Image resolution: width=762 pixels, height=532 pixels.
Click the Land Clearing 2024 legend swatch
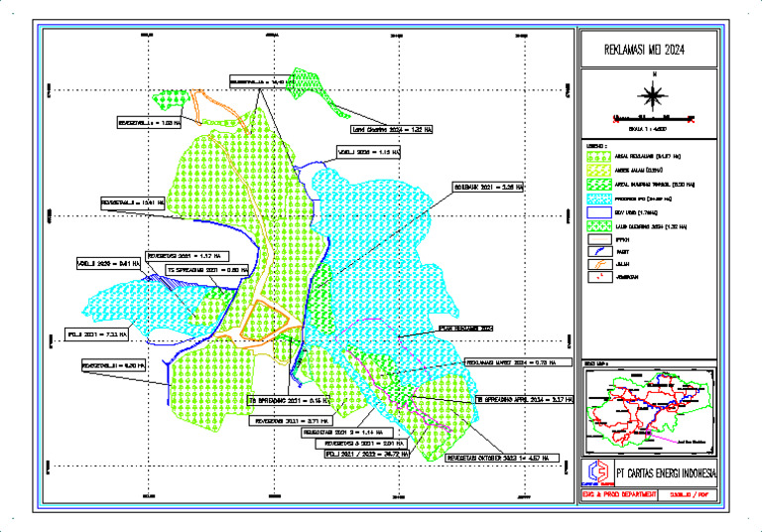599,226
